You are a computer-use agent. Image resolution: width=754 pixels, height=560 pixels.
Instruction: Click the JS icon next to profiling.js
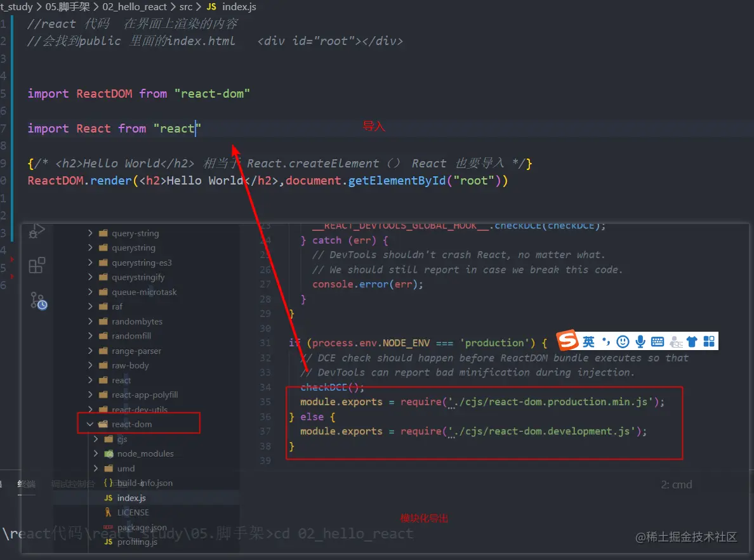tap(108, 542)
